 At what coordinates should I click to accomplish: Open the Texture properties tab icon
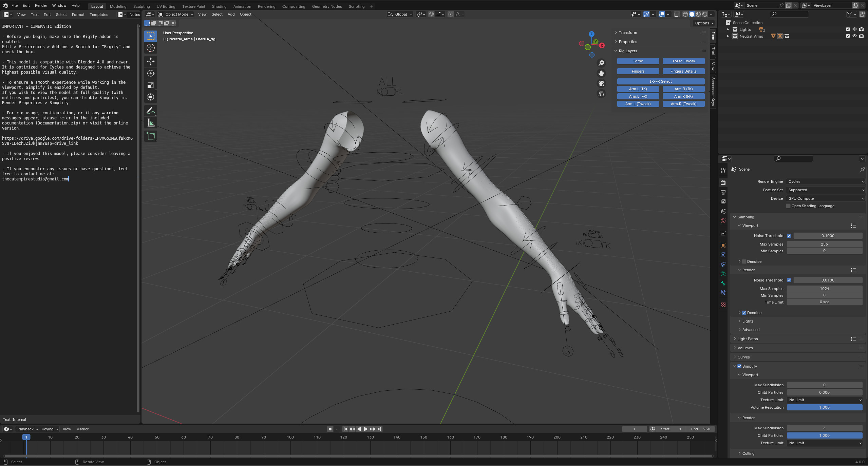[723, 305]
